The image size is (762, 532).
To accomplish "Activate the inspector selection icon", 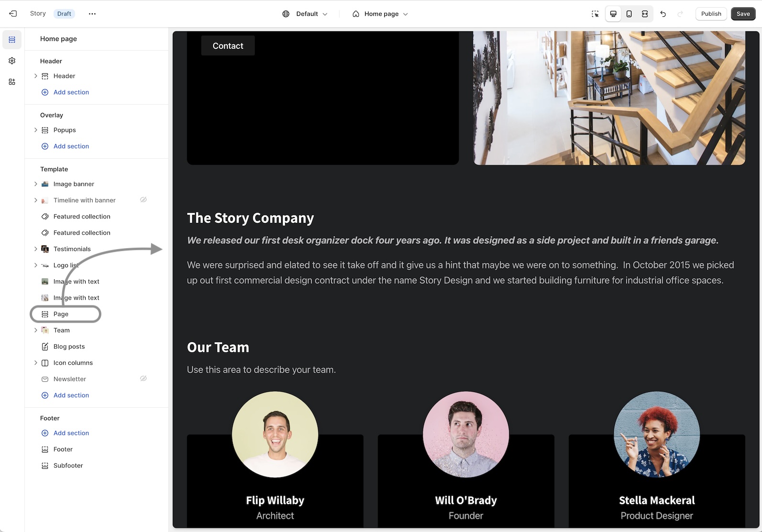I will [595, 14].
